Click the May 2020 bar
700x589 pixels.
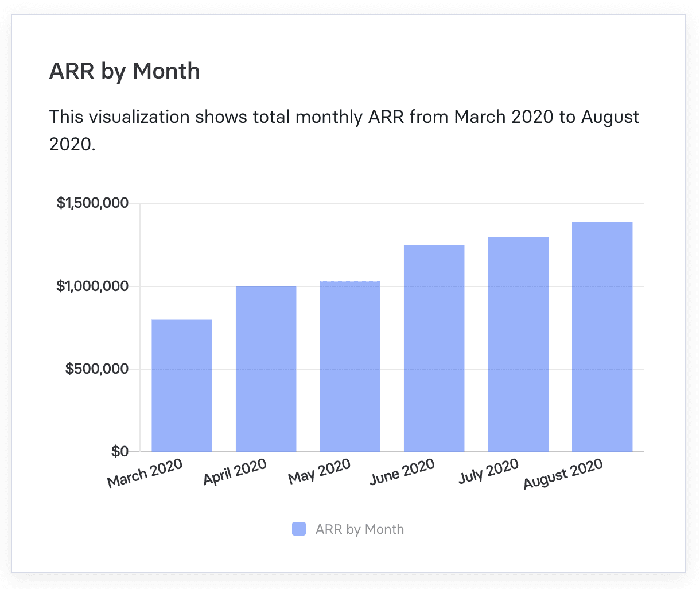pos(350,367)
